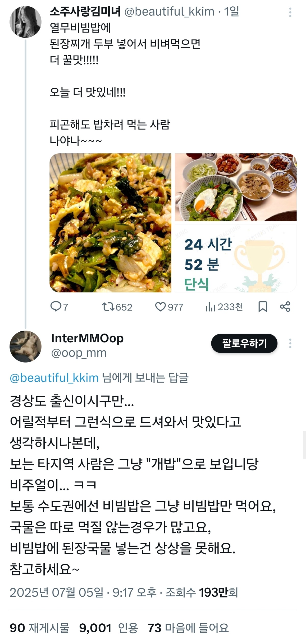
Task: Open view analytics bar chart icon
Action: pos(210,307)
